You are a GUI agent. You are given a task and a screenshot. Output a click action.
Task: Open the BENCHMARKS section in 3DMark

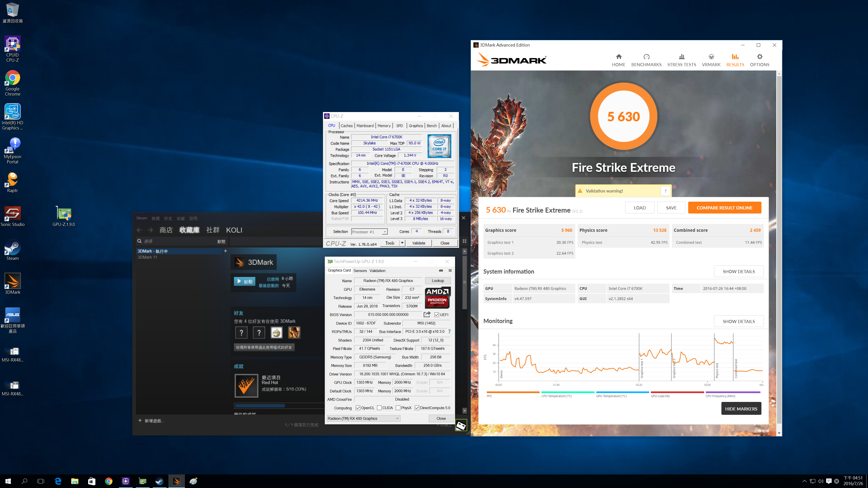[646, 60]
